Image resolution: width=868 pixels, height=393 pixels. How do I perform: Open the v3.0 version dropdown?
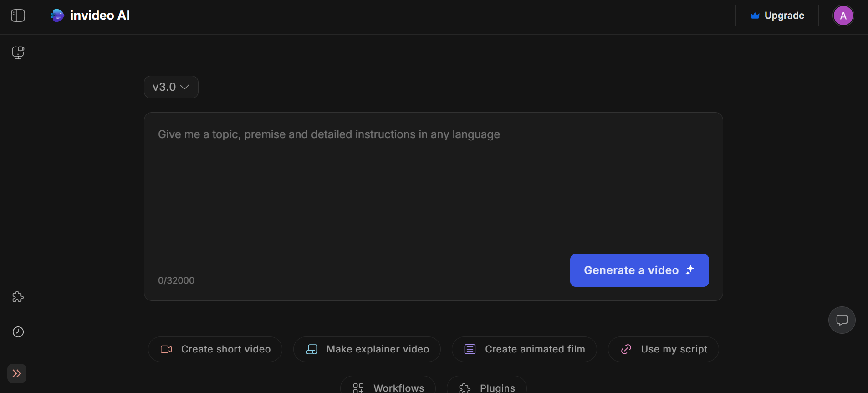(164, 87)
